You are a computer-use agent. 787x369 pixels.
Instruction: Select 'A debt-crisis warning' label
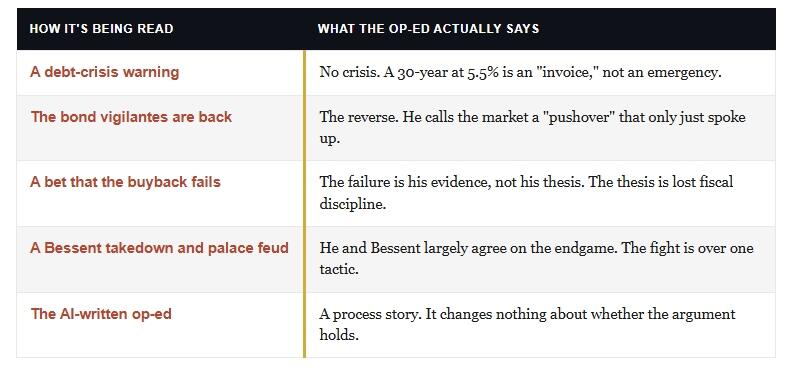pos(104,72)
